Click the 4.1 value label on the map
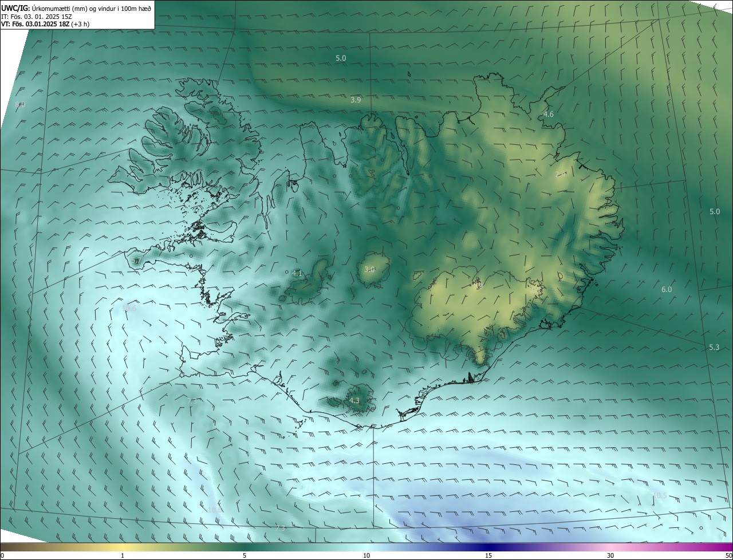Viewport: 733px width, 560px height. point(297,274)
